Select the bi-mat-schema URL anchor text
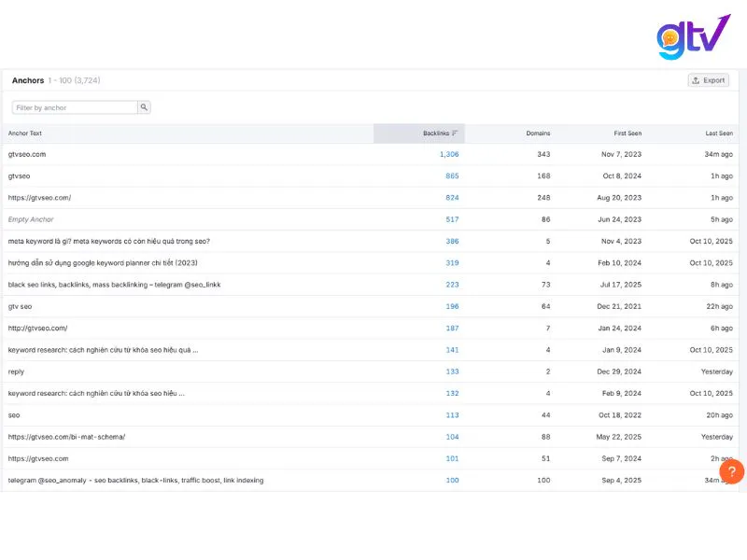Viewport: 747px width, 560px height. tap(66, 437)
